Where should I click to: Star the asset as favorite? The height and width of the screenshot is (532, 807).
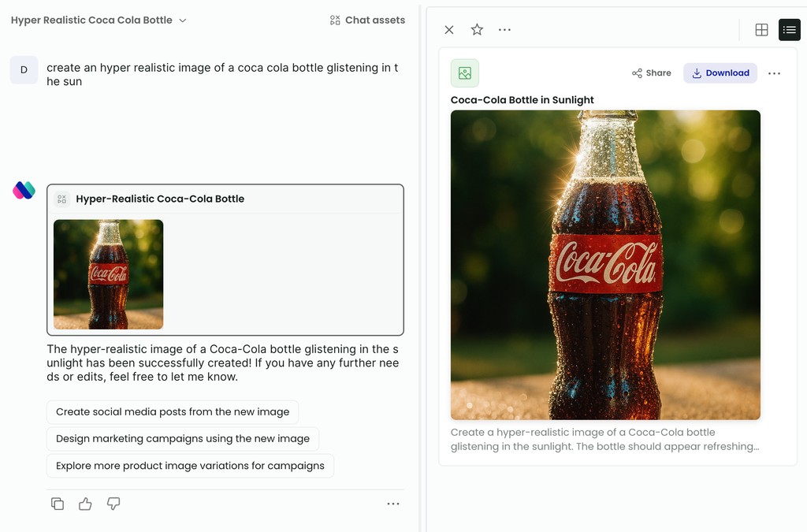click(477, 30)
